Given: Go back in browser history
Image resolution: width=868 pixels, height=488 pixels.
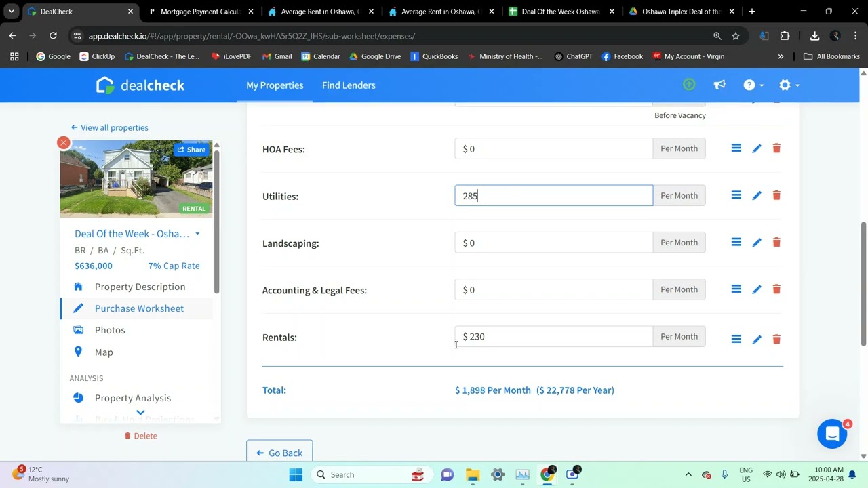Looking at the screenshot, I should 13,36.
